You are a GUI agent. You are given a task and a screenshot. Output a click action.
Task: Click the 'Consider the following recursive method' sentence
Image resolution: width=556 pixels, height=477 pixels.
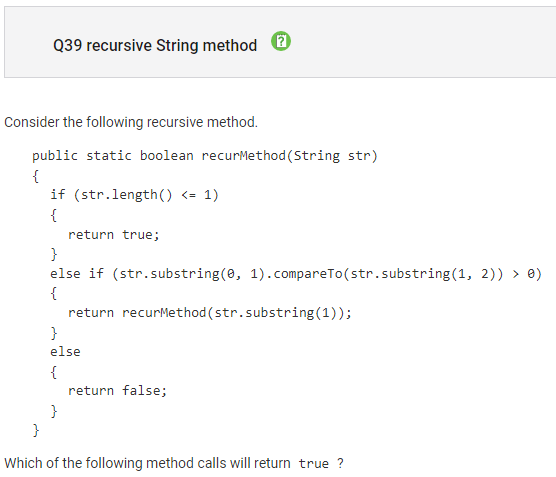pyautogui.click(x=131, y=122)
